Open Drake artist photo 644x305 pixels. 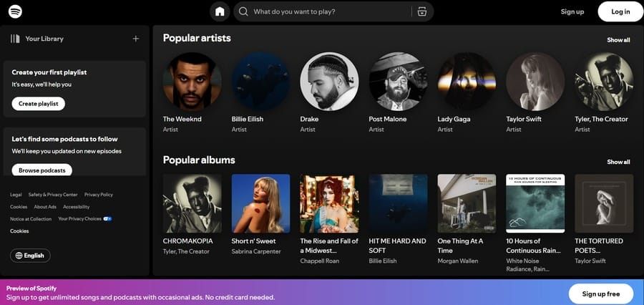pos(329,82)
